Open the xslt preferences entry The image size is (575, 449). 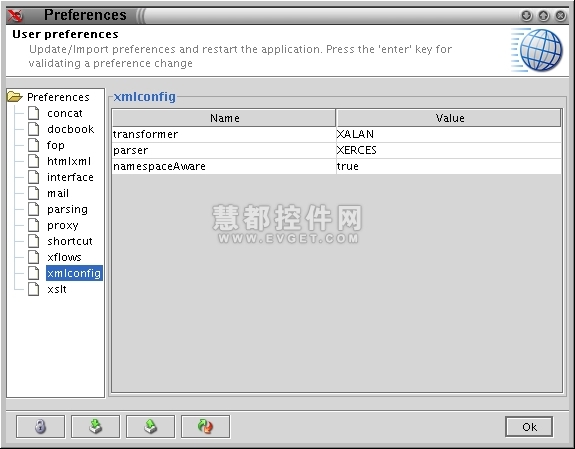pyautogui.click(x=57, y=289)
